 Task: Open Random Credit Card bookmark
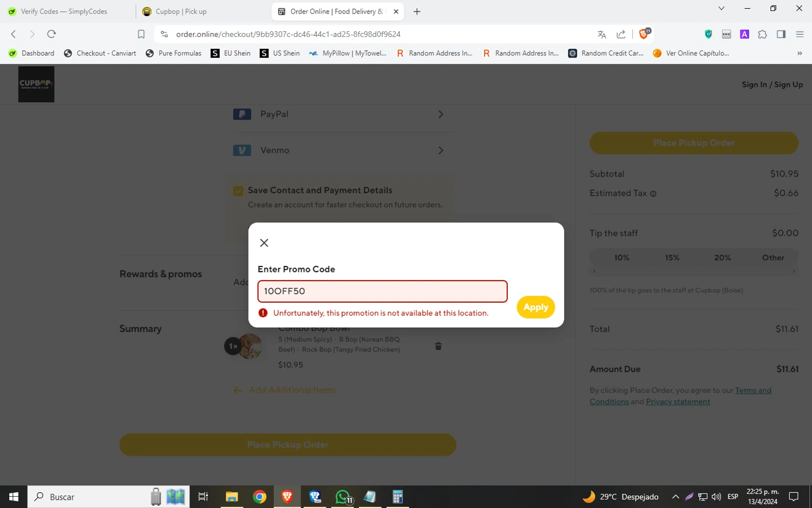click(606, 53)
